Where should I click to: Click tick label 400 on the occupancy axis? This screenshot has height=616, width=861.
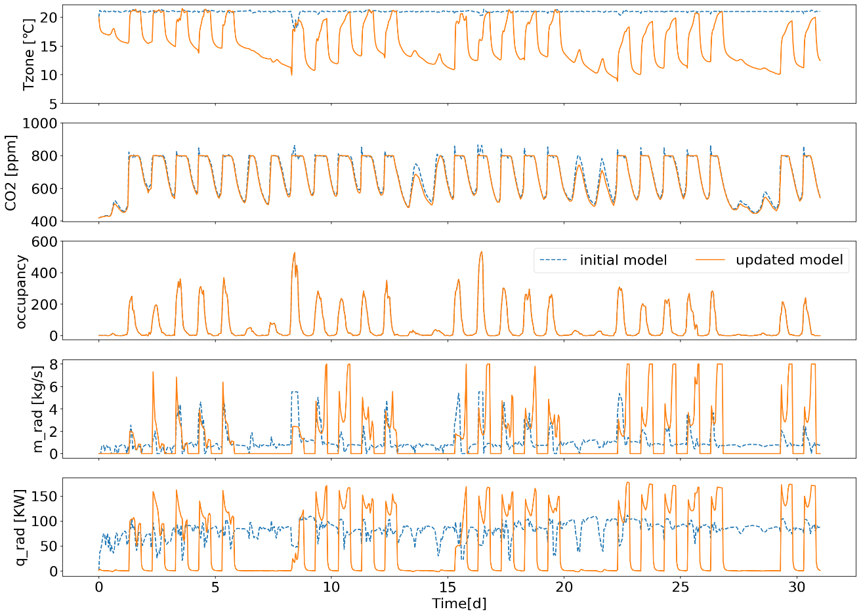[x=44, y=273]
